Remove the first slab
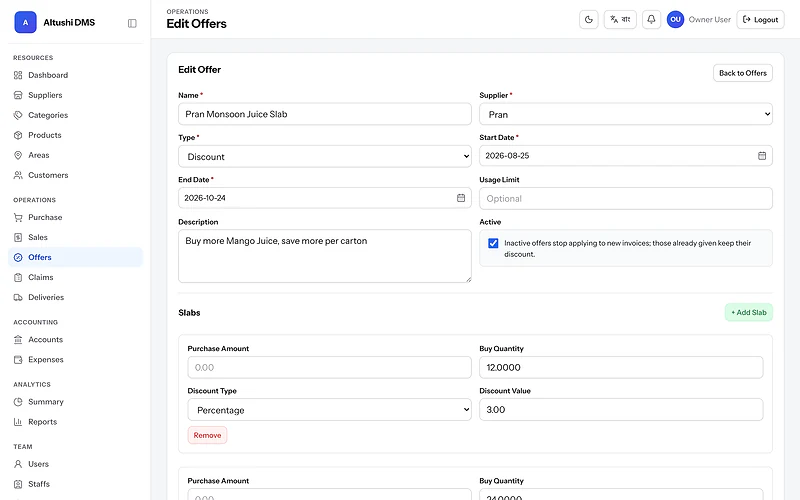 [207, 435]
